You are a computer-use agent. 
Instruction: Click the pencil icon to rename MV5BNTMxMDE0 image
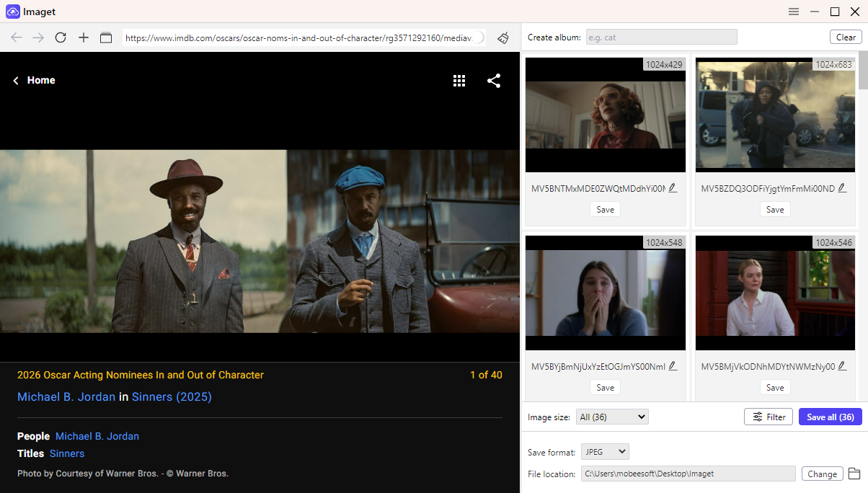673,187
